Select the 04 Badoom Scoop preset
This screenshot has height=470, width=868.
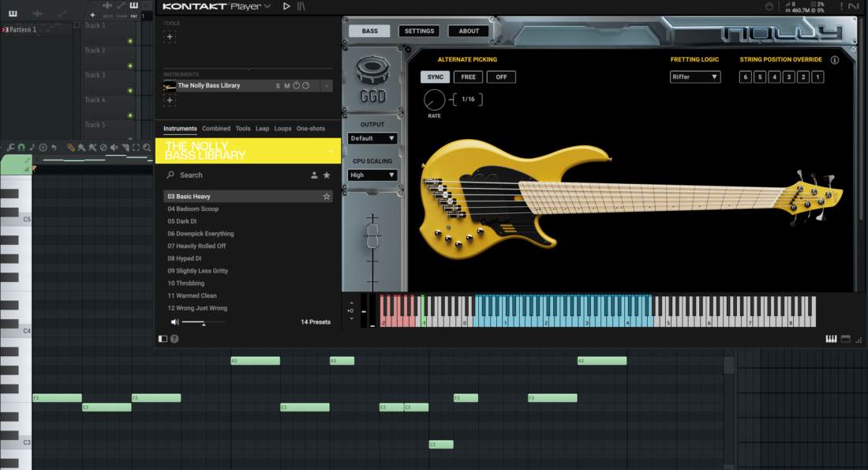pos(248,209)
